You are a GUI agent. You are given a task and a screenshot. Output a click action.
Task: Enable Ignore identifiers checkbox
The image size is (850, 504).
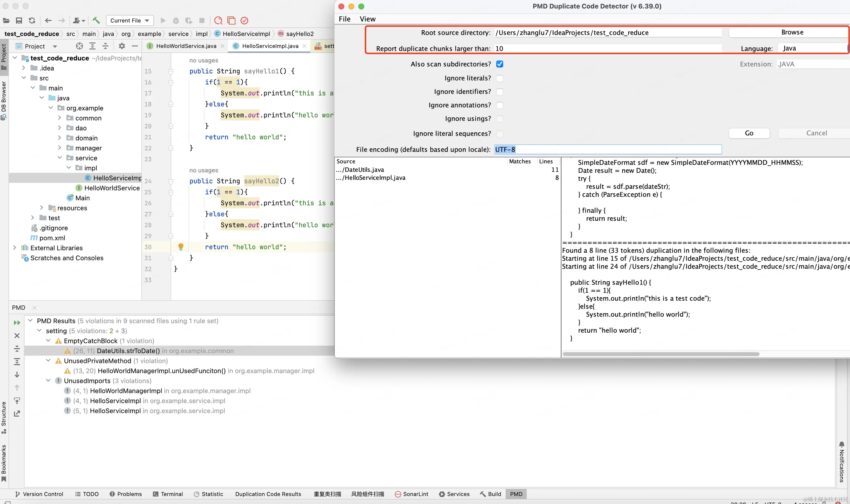coord(499,92)
